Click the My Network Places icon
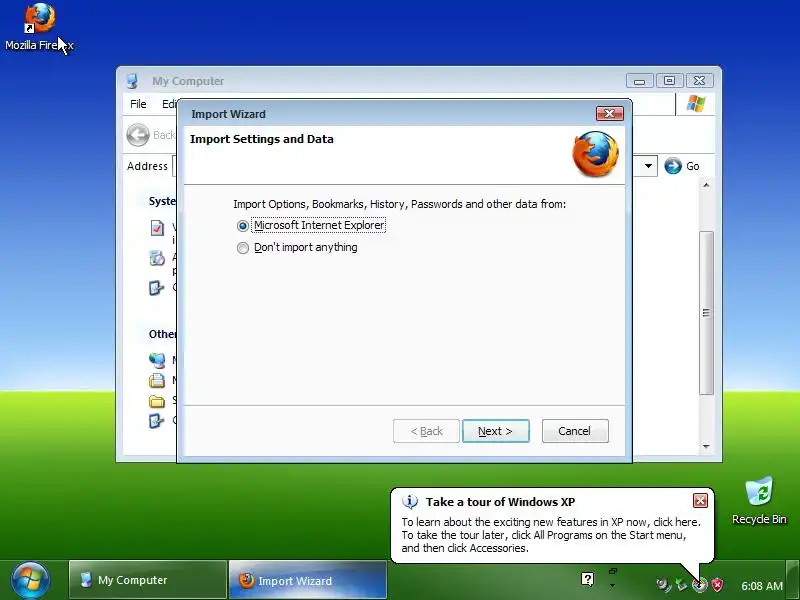Viewport: 800px width, 600px height. click(x=157, y=360)
